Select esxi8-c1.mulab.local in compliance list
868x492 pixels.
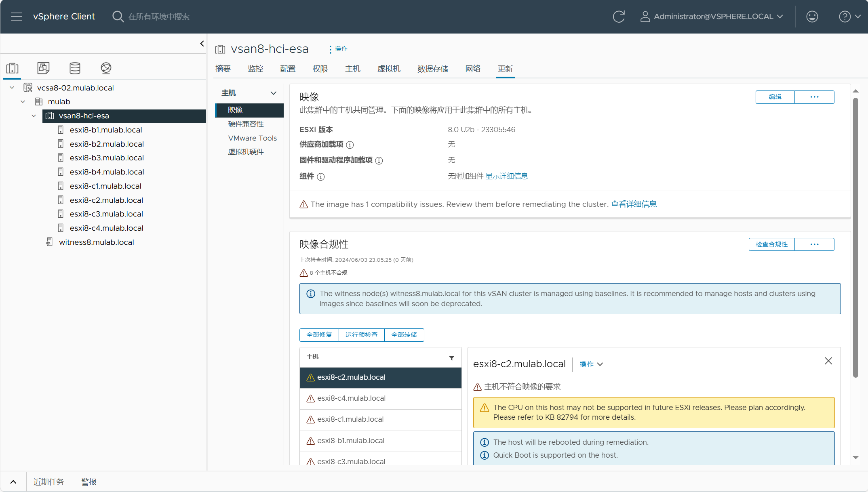coord(380,420)
